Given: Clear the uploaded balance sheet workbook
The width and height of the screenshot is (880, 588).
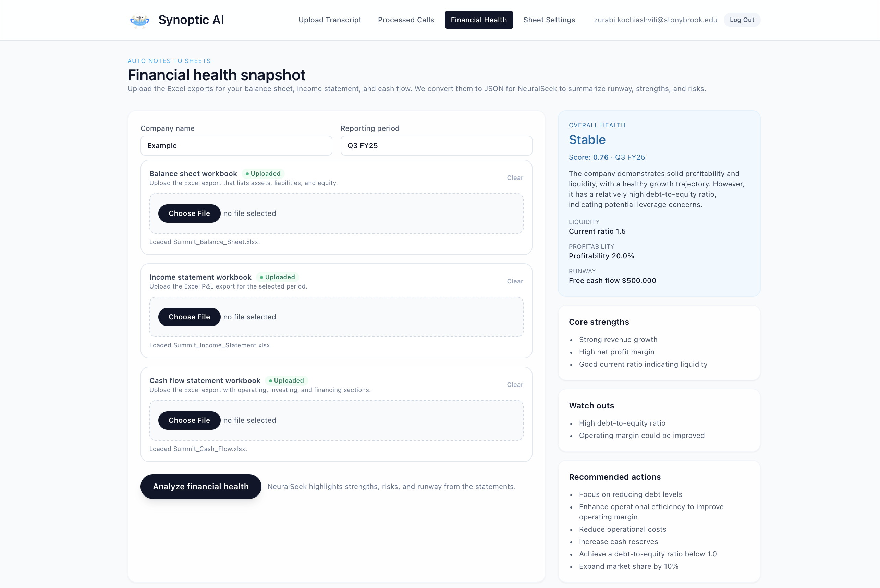Looking at the screenshot, I should coord(515,178).
